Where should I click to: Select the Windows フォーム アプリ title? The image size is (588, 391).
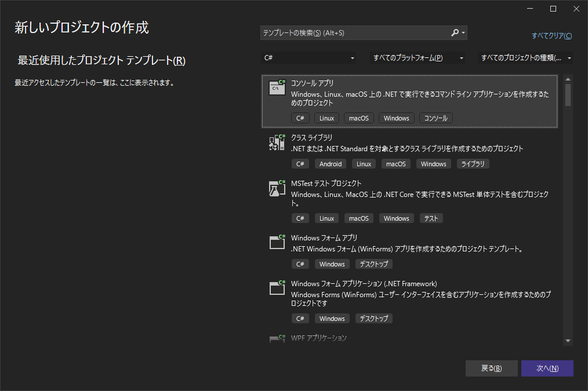pyautogui.click(x=324, y=238)
